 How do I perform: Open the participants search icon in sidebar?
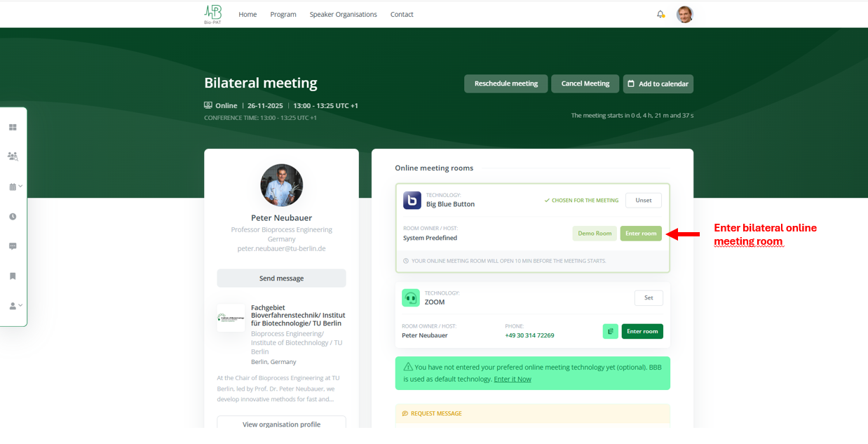13,156
